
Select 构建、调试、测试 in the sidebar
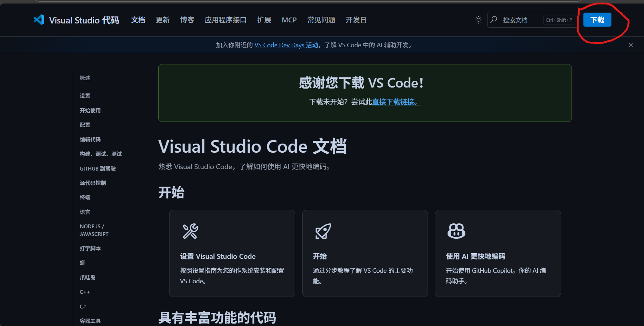101,154
